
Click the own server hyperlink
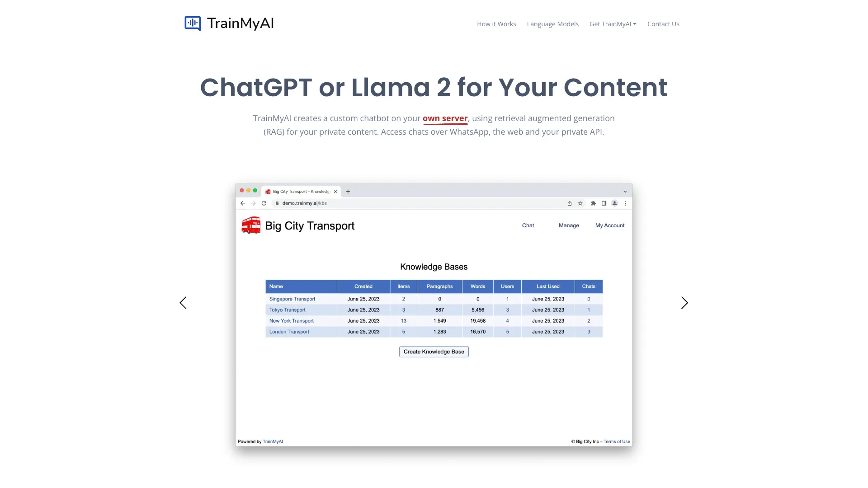click(x=445, y=118)
